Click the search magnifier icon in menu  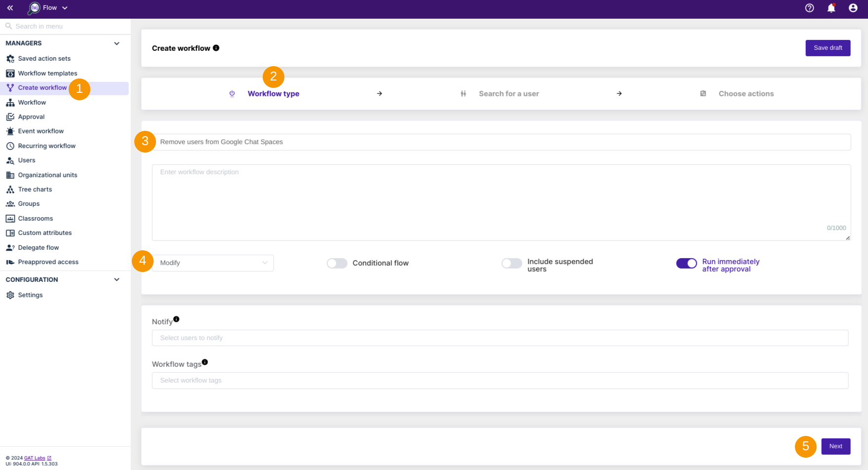[x=9, y=26]
